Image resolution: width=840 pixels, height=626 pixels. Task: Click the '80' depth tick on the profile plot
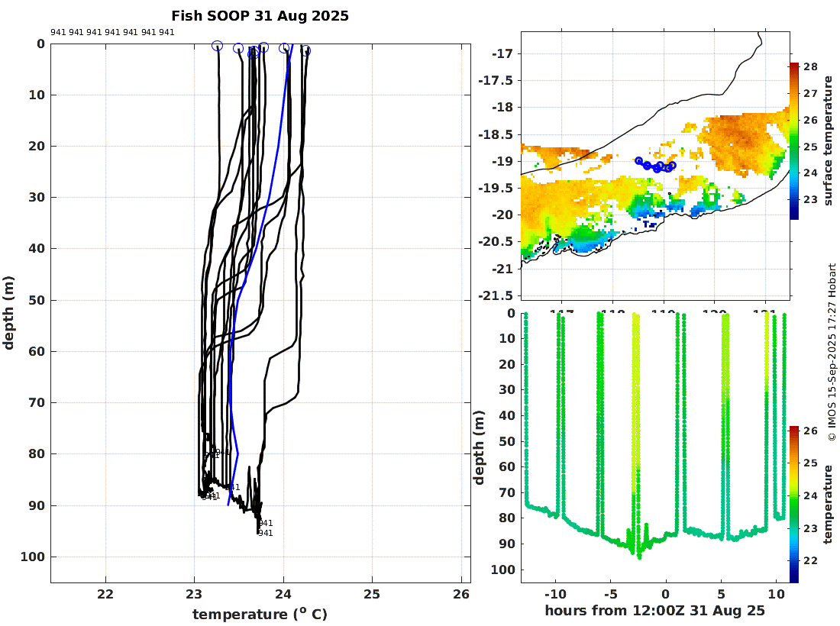point(37,453)
